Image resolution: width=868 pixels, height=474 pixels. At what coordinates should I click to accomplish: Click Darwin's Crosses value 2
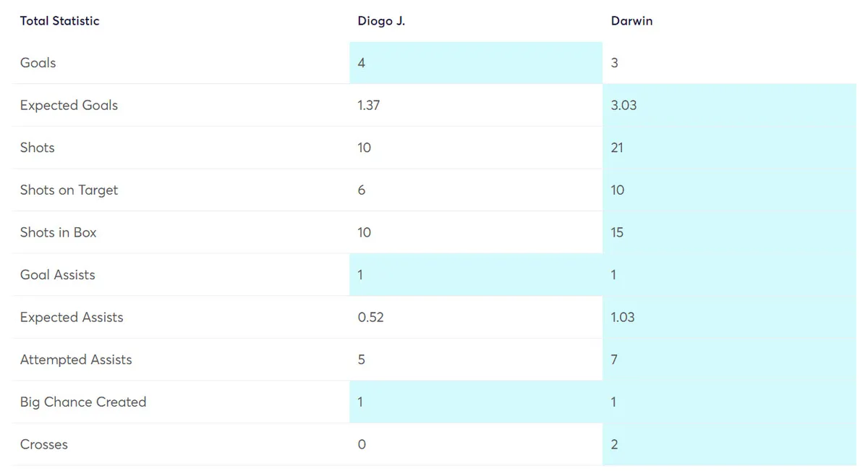pyautogui.click(x=614, y=444)
